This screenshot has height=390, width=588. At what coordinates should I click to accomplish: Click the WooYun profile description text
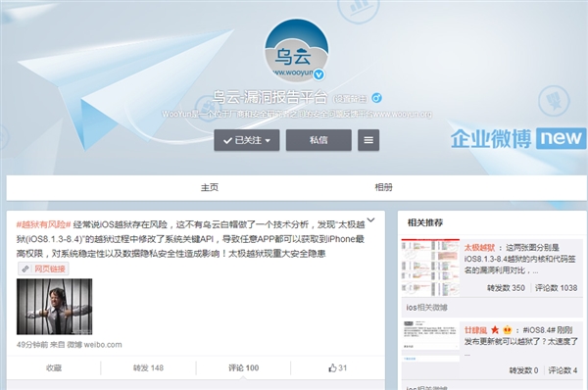pyautogui.click(x=297, y=114)
